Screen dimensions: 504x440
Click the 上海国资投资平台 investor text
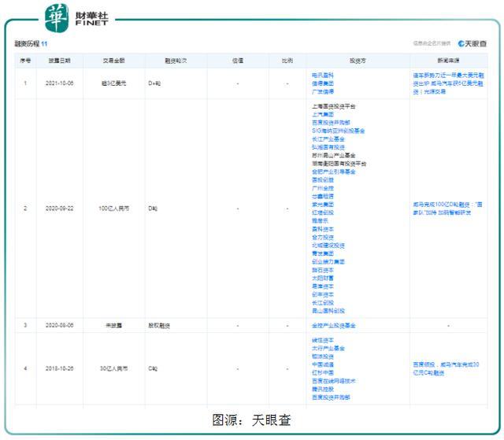click(334, 106)
